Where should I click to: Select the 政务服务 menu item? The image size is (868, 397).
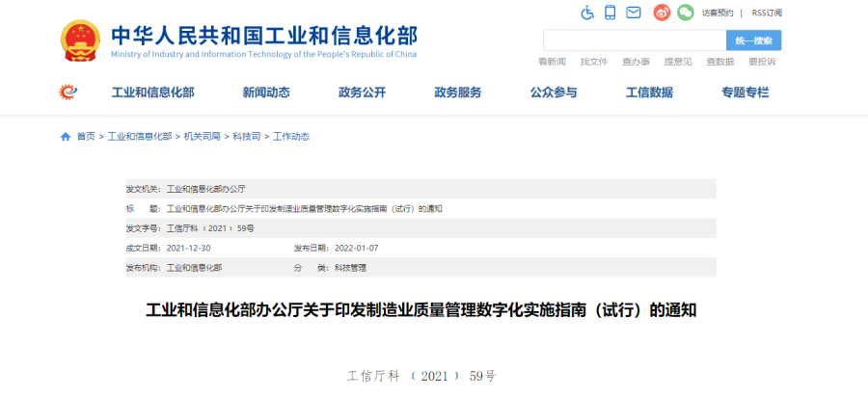click(457, 93)
